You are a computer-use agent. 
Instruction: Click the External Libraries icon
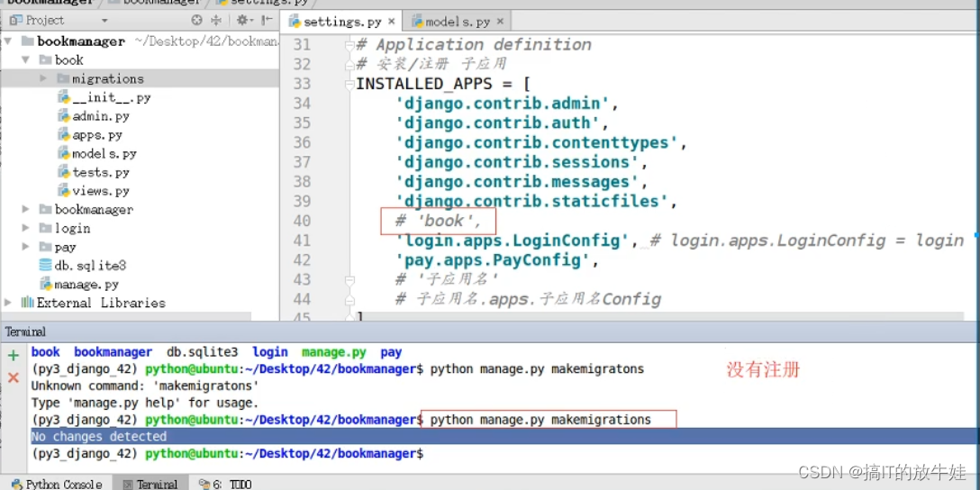(x=28, y=303)
